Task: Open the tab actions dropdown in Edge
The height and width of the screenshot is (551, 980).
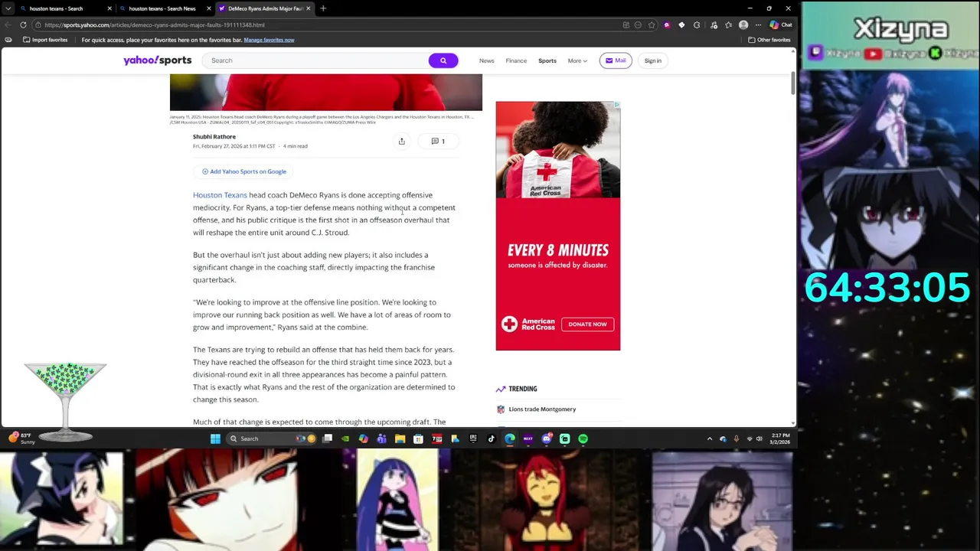Action: 8,8
